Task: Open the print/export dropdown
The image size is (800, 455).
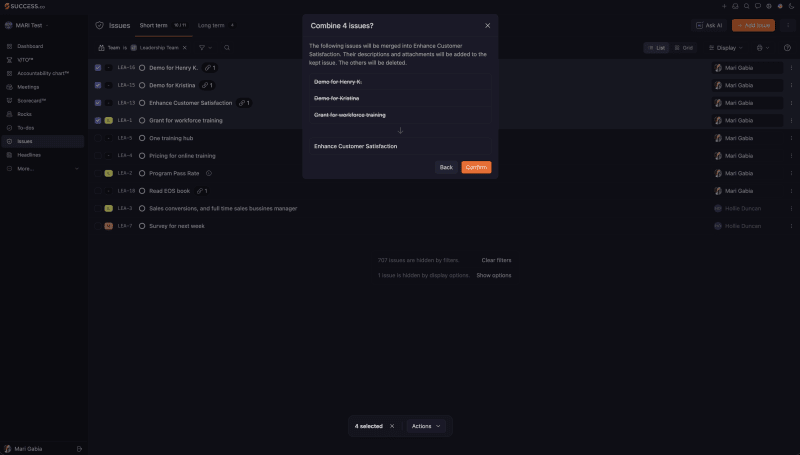Action: (x=763, y=48)
